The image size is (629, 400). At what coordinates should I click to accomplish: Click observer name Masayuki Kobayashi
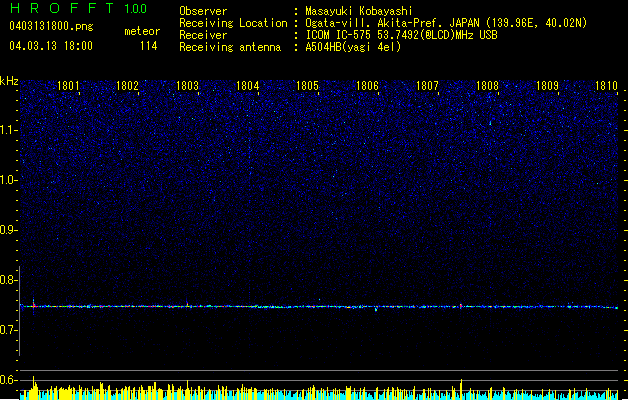click(359, 11)
